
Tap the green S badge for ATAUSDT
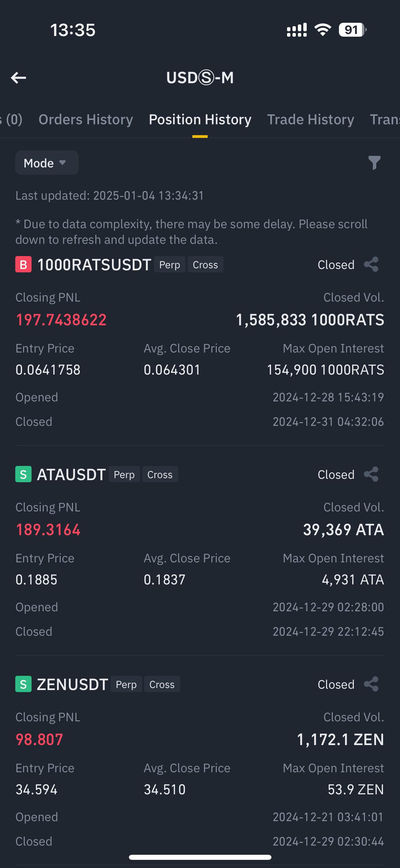point(23,474)
